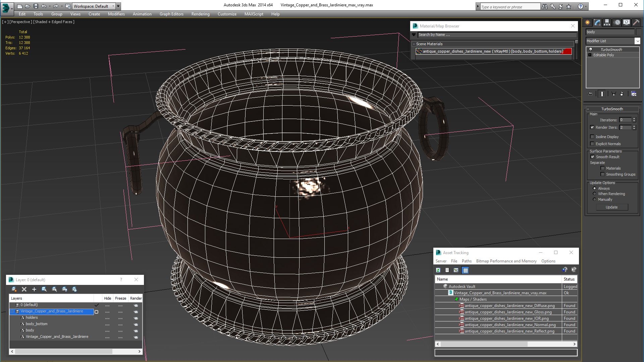Viewport: 644px width, 362px height.
Task: Click Remove Modifier trash icon
Action: click(622, 94)
